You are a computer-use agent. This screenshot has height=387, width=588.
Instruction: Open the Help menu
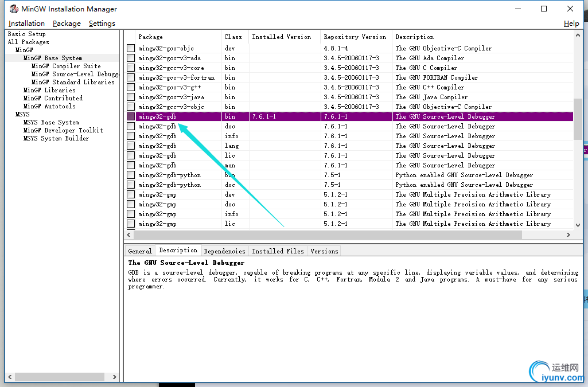click(571, 24)
